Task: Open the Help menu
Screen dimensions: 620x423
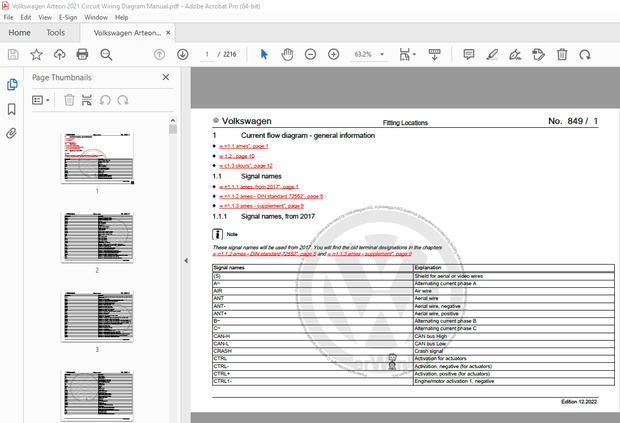Action: [x=121, y=17]
